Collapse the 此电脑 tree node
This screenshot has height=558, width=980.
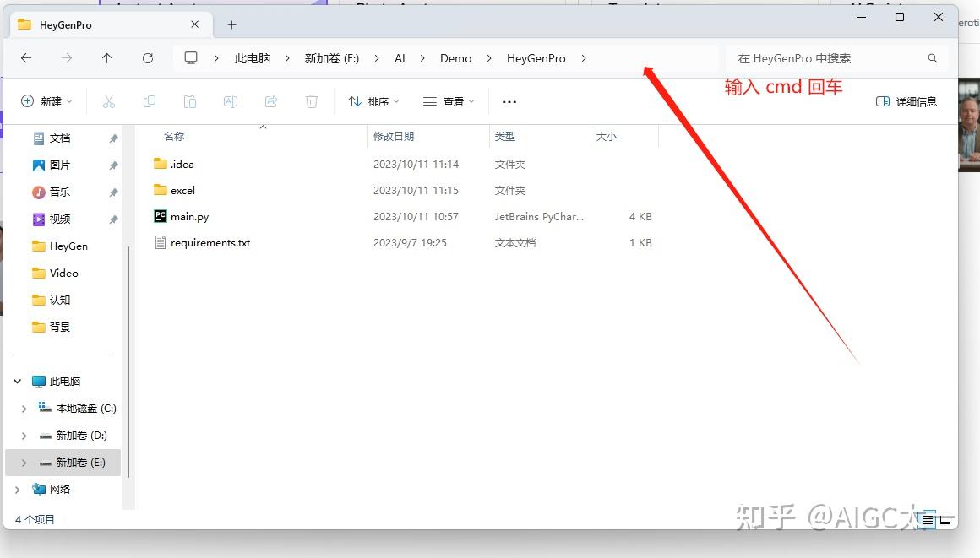click(x=18, y=382)
